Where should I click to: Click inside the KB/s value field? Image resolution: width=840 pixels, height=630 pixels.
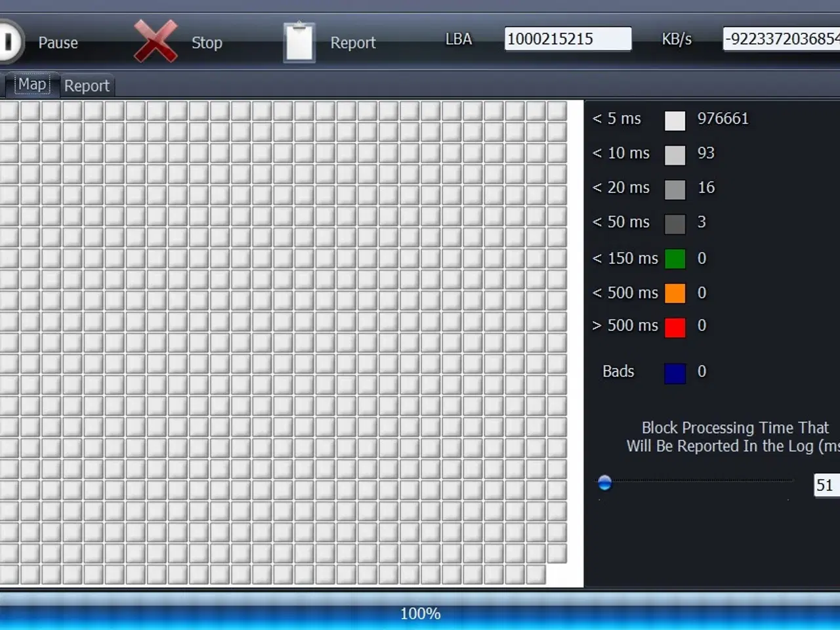pyautogui.click(x=781, y=39)
